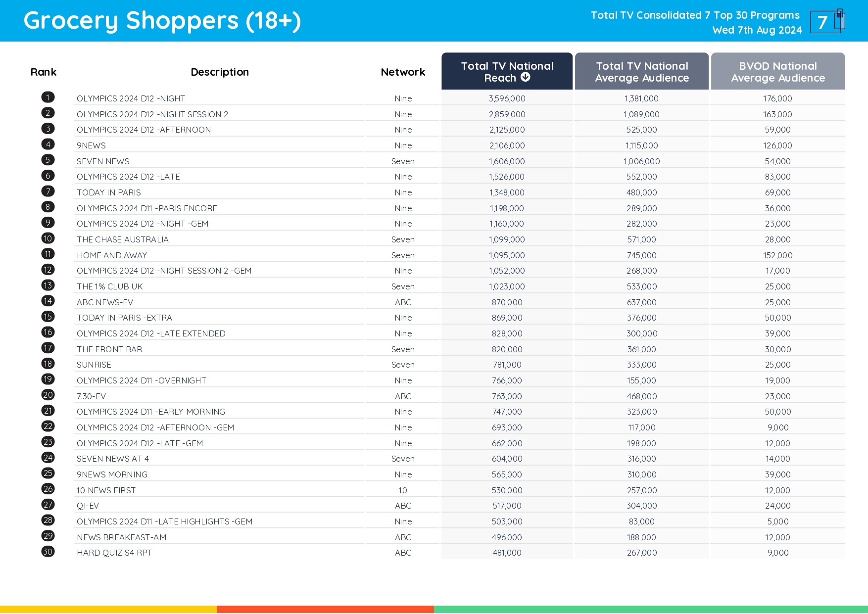Click the rank 20 circle badge
The width and height of the screenshot is (868, 614).
48,395
